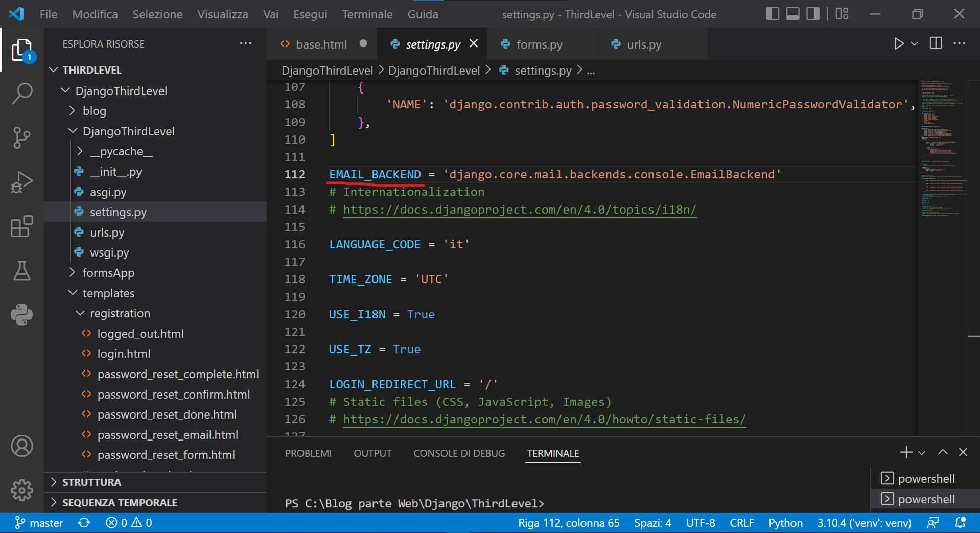
Task: Collapse the THIRDLEVEL root folder
Action: coord(54,69)
